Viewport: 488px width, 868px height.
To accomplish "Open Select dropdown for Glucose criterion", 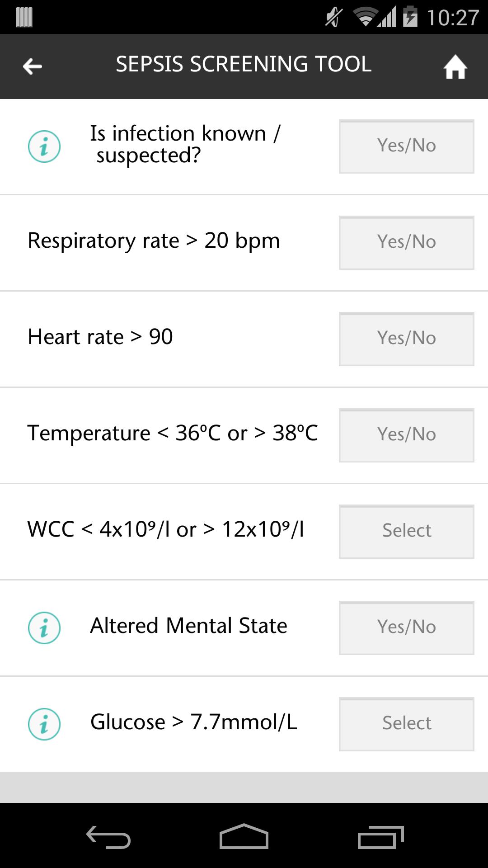I will tap(406, 724).
